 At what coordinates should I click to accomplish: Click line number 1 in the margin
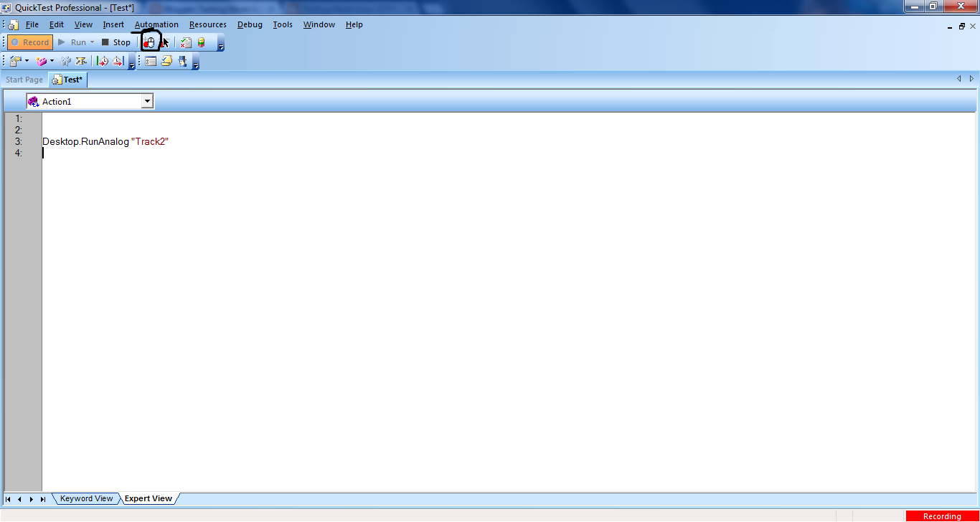coord(19,119)
